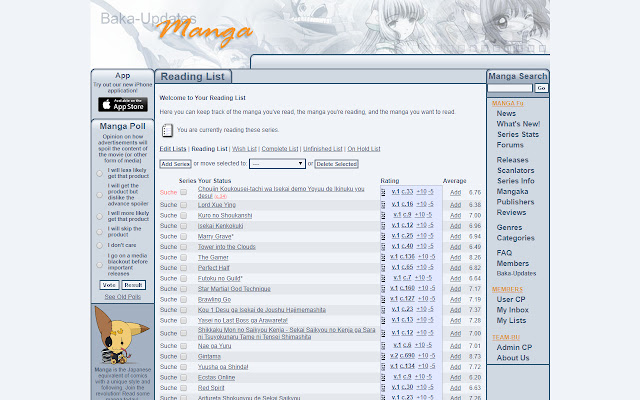Click the small list icon in Kuro no Shoukanshi row
This screenshot has height=400, width=640.
383,215
